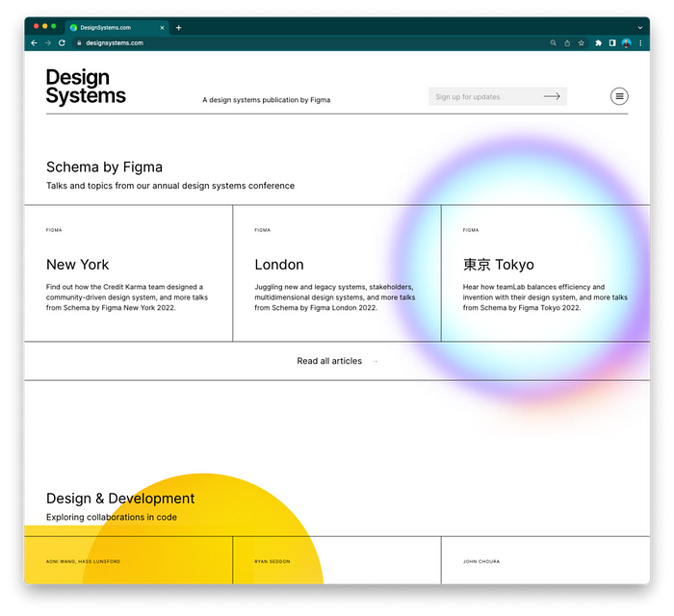
Task: Bookmark page with the star icon
Action: pyautogui.click(x=582, y=43)
